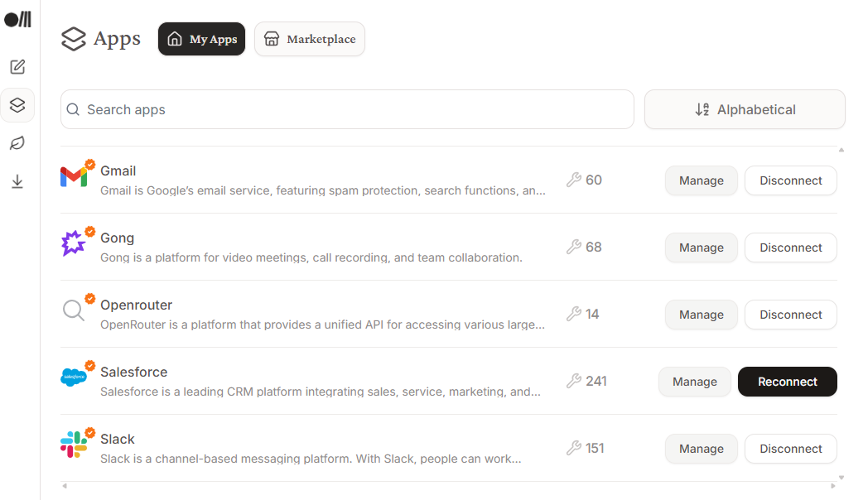The height and width of the screenshot is (500, 868).
Task: Manage the Openrouter app
Action: pyautogui.click(x=702, y=315)
